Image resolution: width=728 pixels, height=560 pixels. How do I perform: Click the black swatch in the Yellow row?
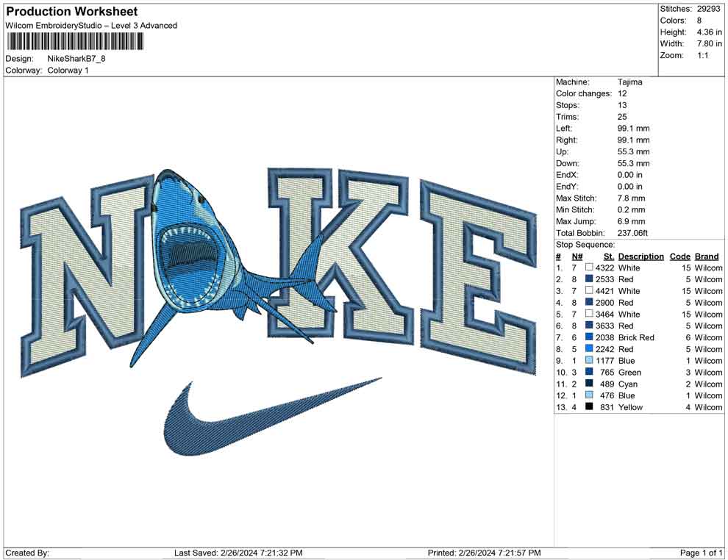pos(589,406)
